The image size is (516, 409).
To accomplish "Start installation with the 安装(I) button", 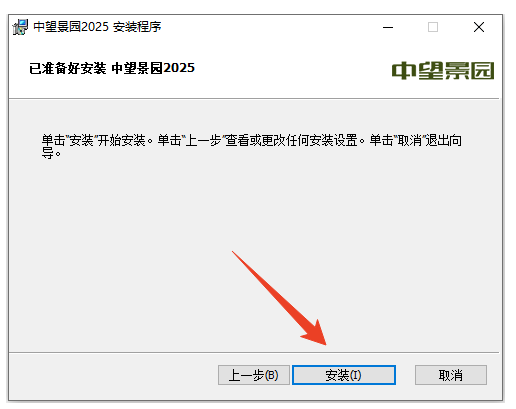I will click(344, 375).
